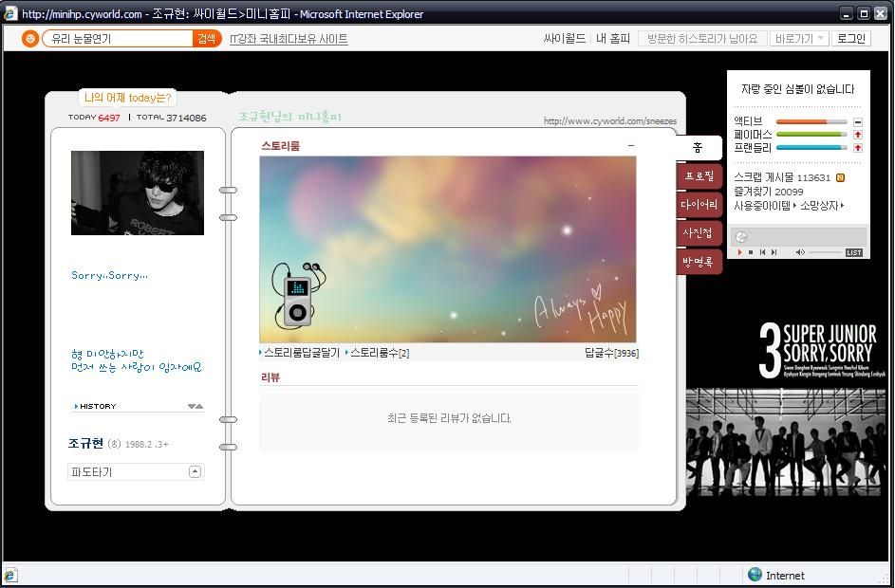895x588 pixels.
Task: Click the orange Cyworld logo icon
Action: tap(29, 38)
